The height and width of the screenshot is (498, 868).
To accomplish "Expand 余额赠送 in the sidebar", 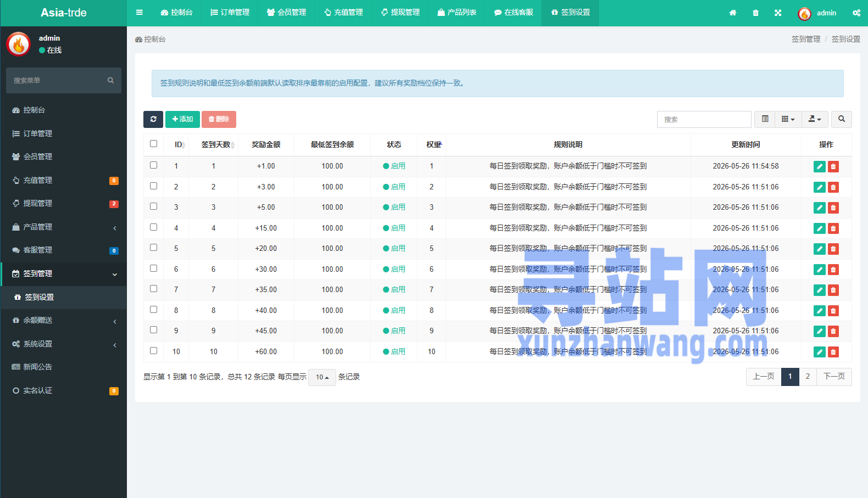I will click(x=63, y=320).
